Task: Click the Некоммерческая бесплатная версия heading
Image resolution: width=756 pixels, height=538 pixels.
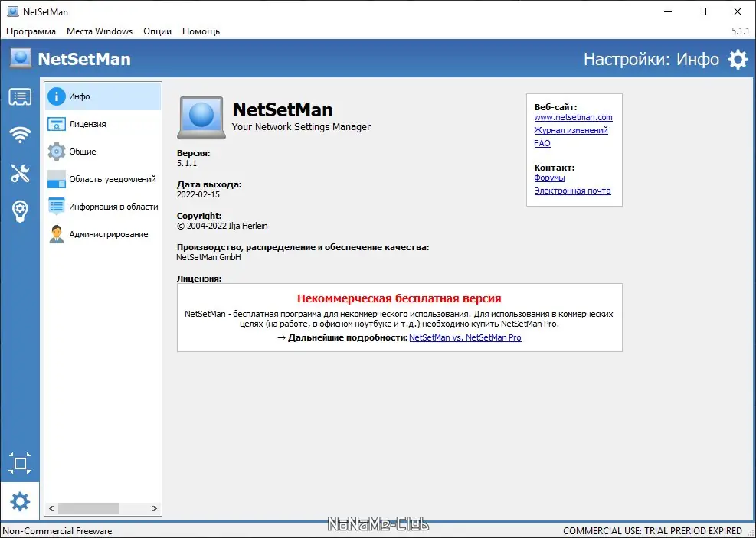Action: click(x=399, y=298)
